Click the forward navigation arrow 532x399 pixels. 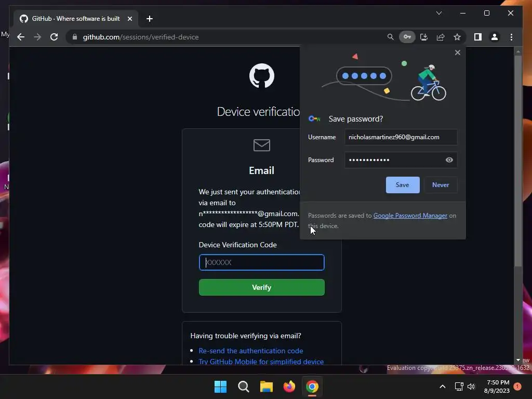pos(37,37)
